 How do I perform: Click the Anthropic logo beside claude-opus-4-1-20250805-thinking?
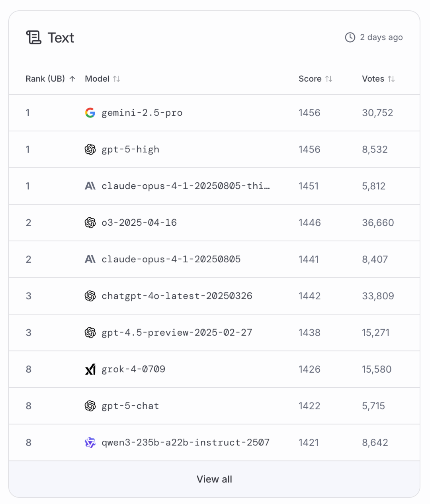click(90, 186)
